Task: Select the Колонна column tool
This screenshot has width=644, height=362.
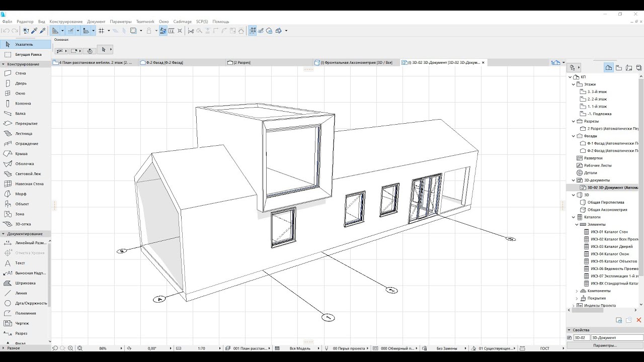Action: (25, 104)
